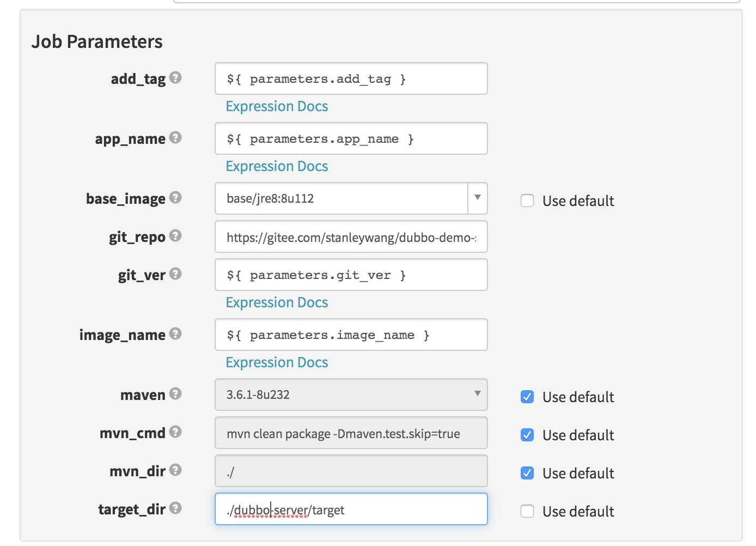Open base_image dropdown arrow
Viewport: 756px width, 546px height.
(478, 198)
